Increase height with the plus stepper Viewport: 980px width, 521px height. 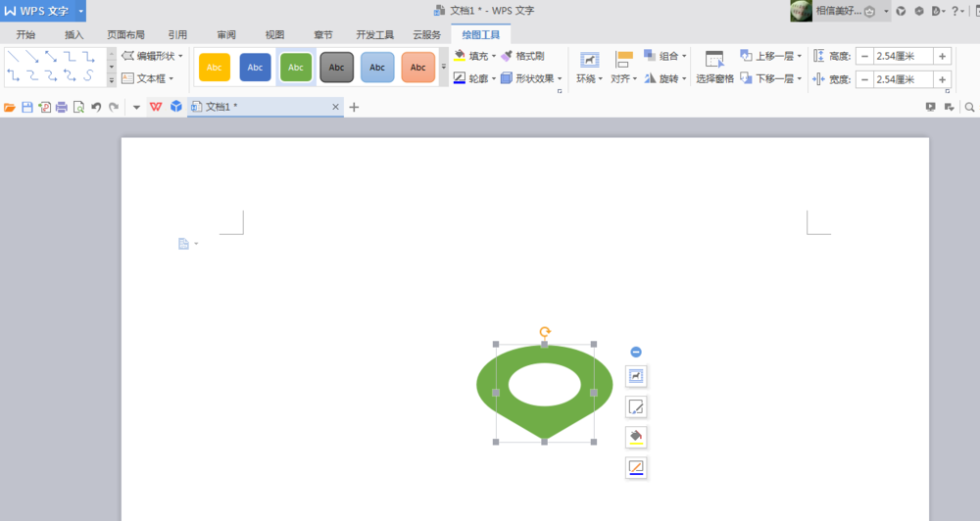tap(942, 56)
